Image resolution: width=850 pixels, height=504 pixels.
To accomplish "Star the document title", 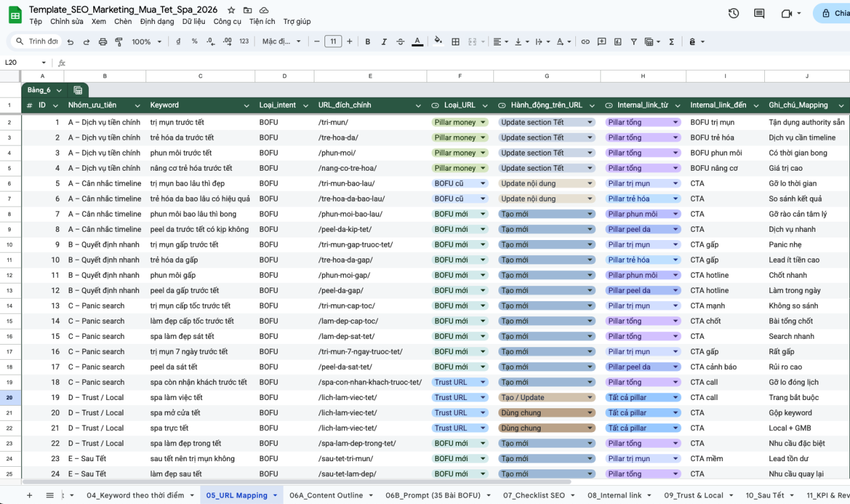I will [x=231, y=10].
